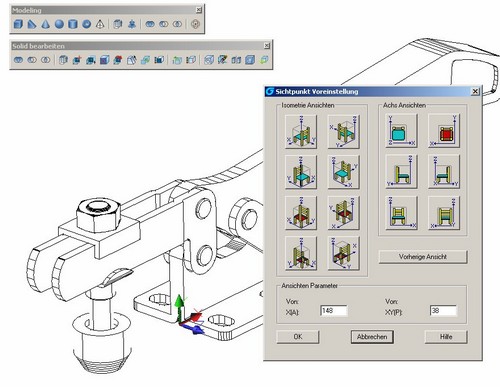
Task: Close the Solid bearbeiten toolbar
Action: click(267, 46)
